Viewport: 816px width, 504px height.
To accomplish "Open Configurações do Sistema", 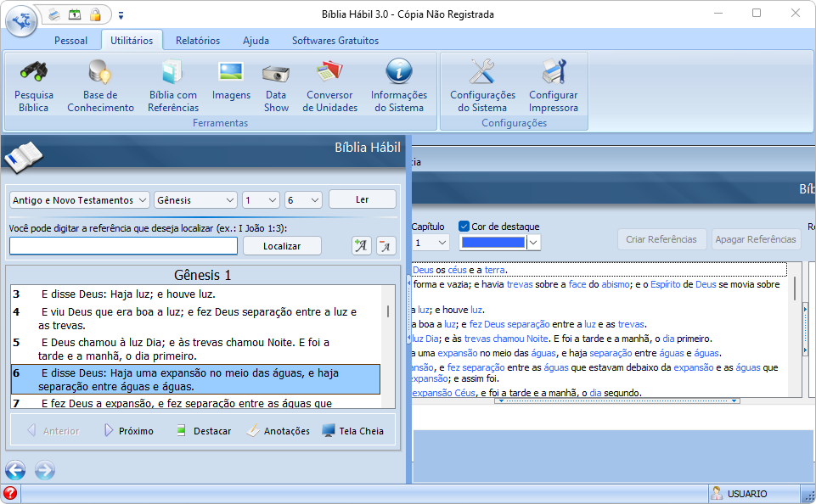I will (482, 86).
